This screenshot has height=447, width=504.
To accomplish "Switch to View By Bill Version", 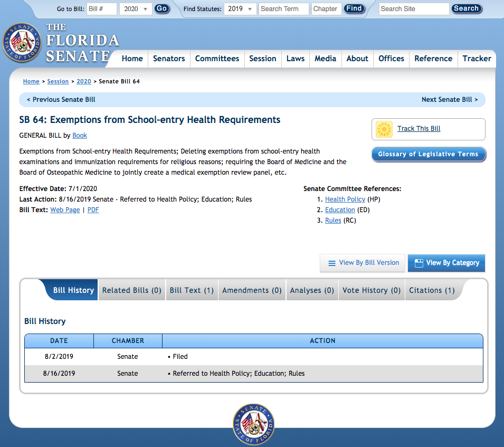I will point(363,263).
